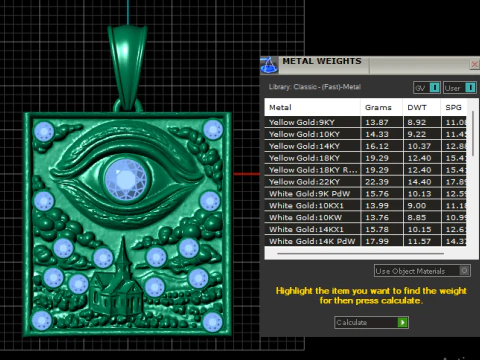Screen dimensions: 480x360
Task: Click the 13.87 grams cell
Action: (x=381, y=122)
